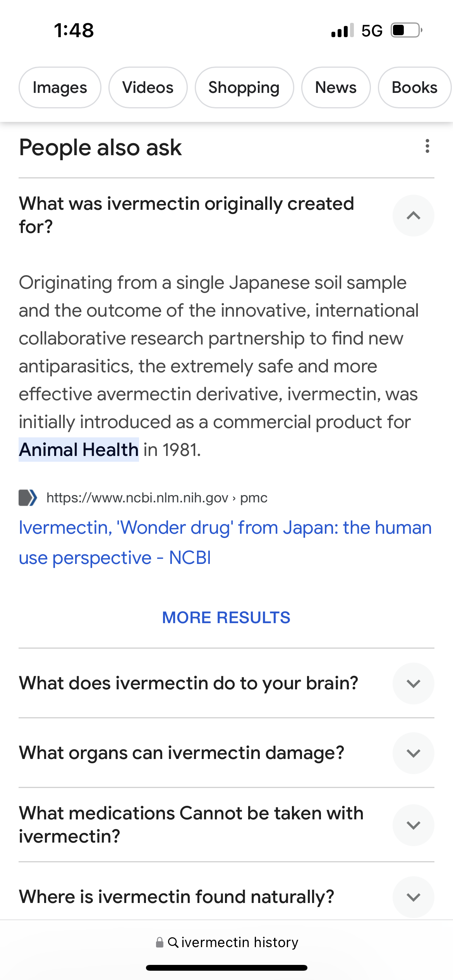Expand 'Where is ivermectin found naturally?'
This screenshot has height=980, width=453.
[x=414, y=897]
